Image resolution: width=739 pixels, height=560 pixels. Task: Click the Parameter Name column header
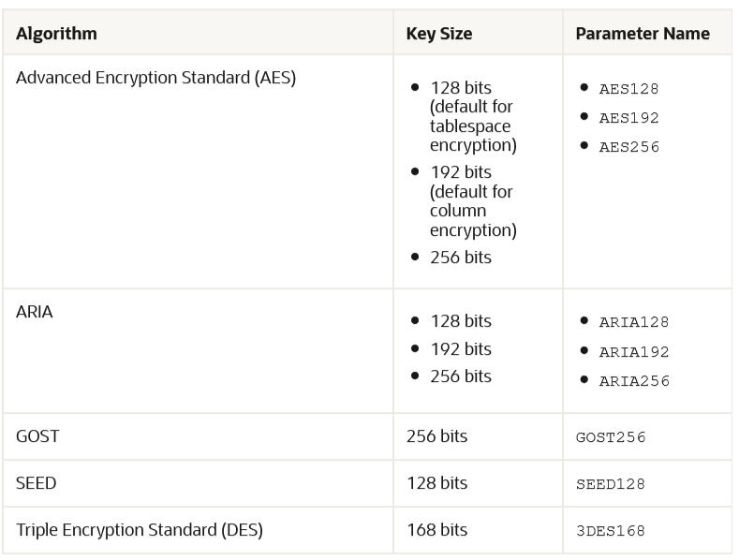click(642, 34)
